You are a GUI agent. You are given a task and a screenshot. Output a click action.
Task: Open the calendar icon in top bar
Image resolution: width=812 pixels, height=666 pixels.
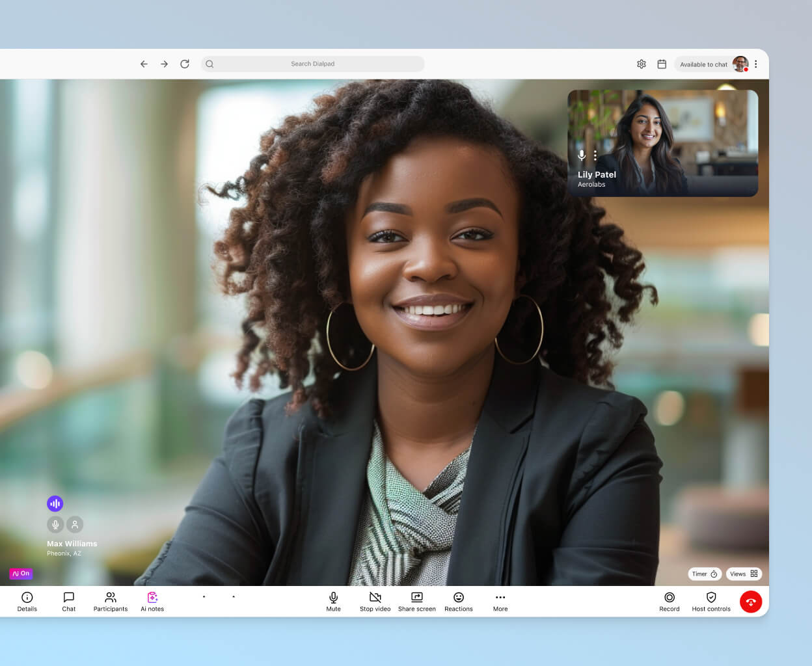(662, 64)
